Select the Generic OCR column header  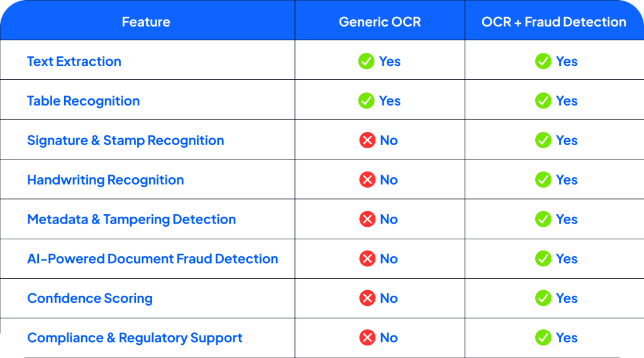coord(380,22)
